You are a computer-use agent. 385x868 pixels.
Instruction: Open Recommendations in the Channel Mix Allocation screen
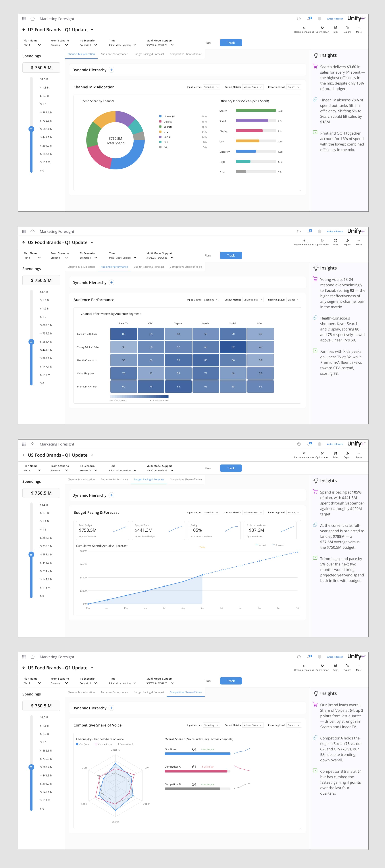coord(304,30)
